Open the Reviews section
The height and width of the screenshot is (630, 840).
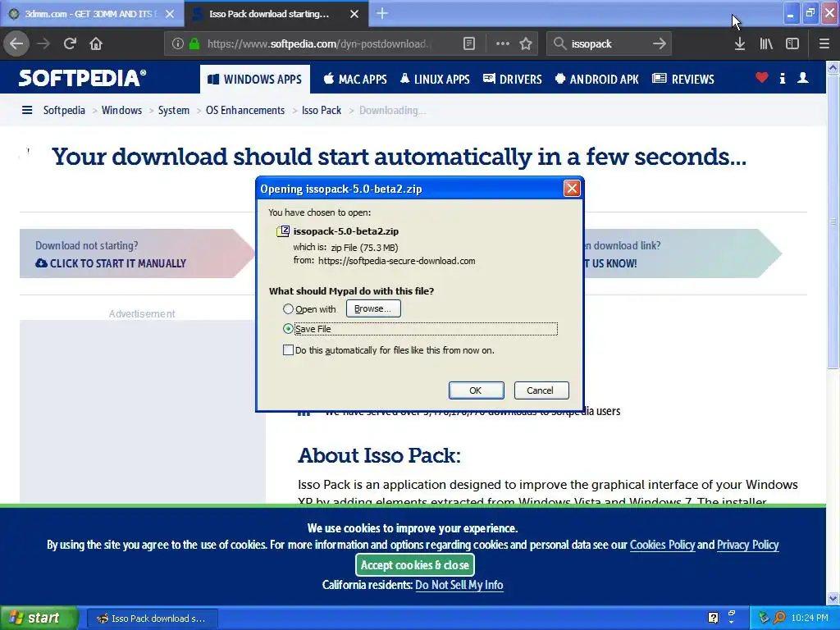[683, 80]
